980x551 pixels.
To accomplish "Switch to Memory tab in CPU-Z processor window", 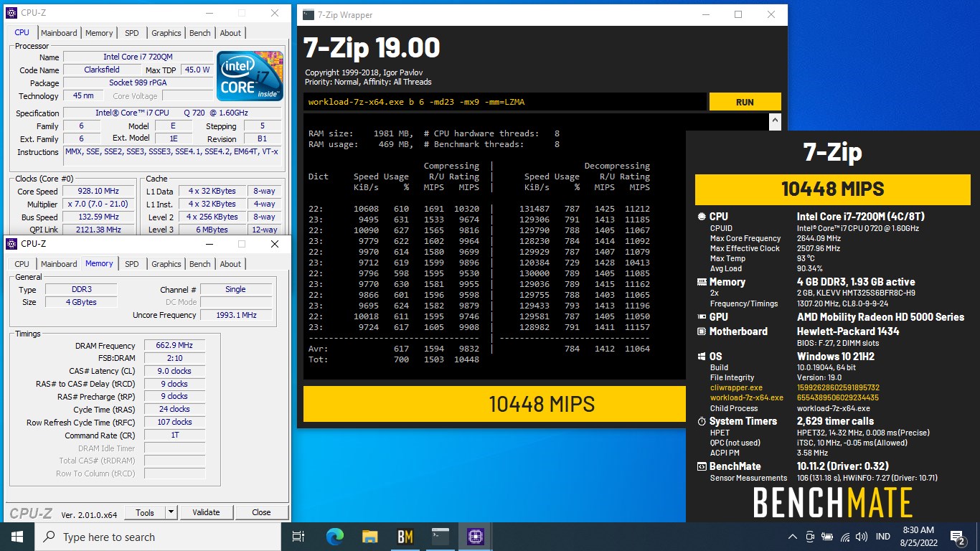I will [99, 33].
